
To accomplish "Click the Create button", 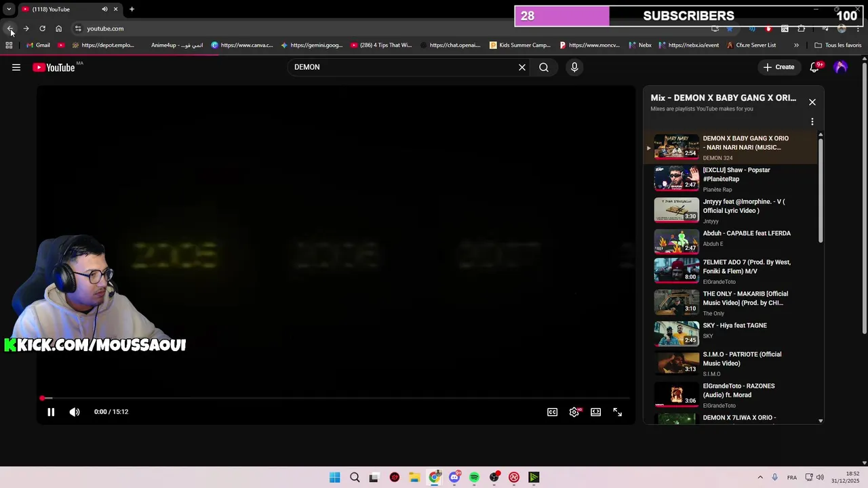I will point(778,67).
